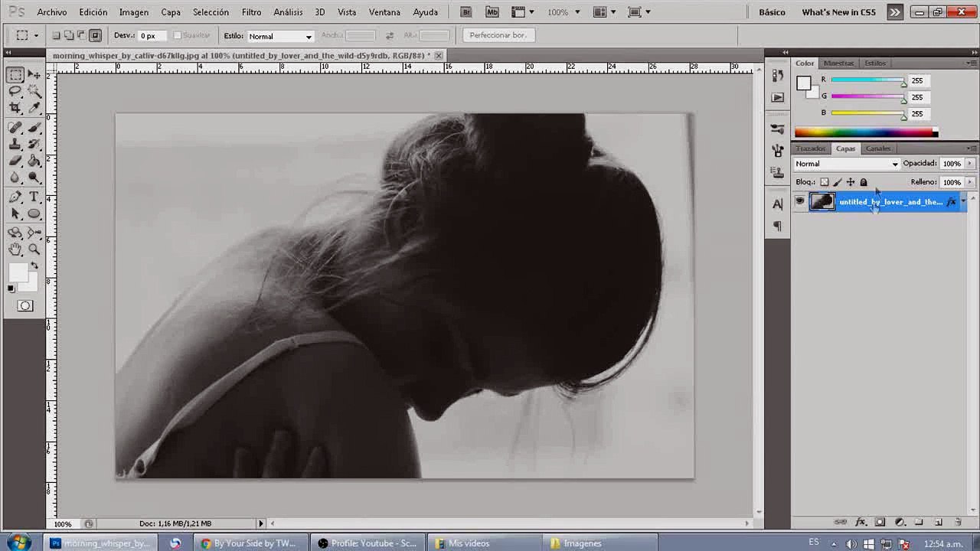Add a layer mask from Layers panel
The width and height of the screenshot is (980, 551).
880,522
